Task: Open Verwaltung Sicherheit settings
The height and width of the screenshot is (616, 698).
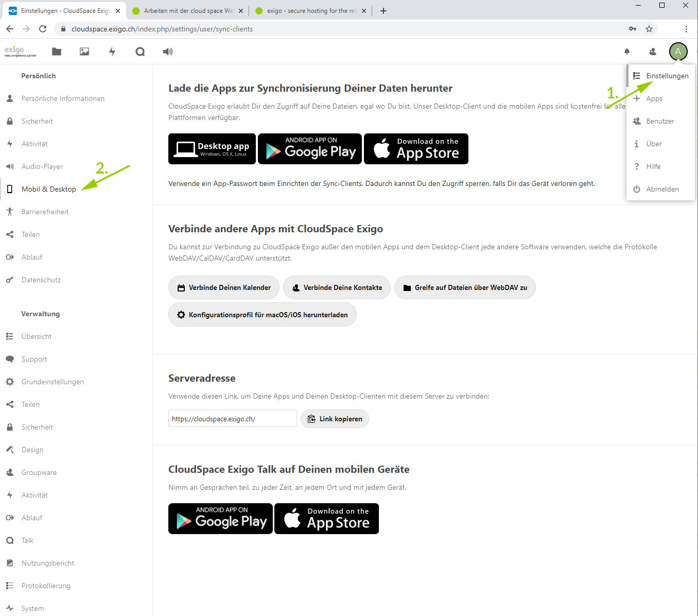Action: point(76,427)
